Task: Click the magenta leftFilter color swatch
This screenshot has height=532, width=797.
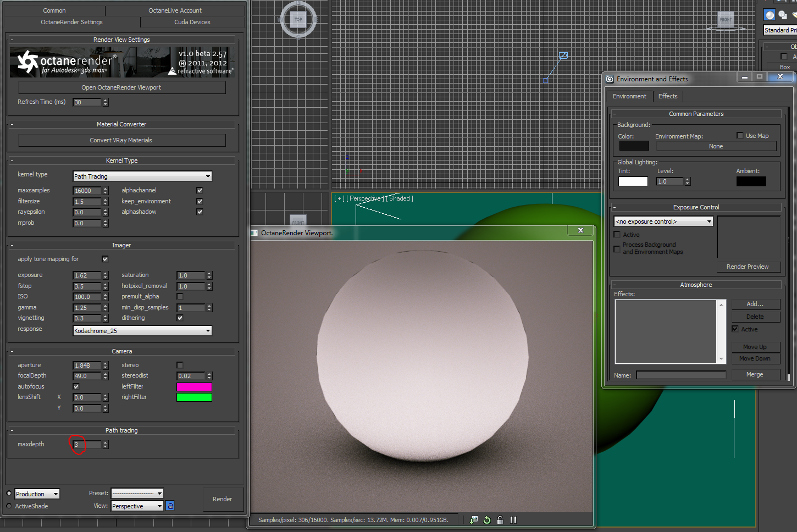Action: coord(194,387)
